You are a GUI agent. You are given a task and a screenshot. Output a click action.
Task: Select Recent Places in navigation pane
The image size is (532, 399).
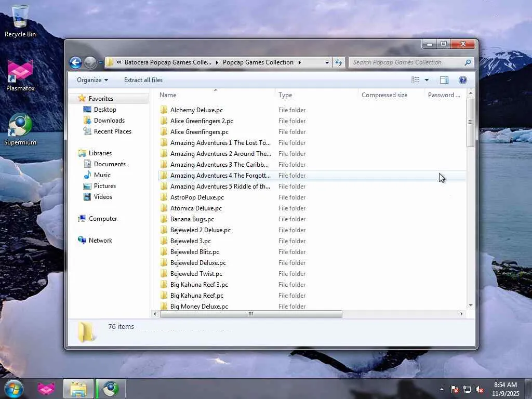point(112,131)
